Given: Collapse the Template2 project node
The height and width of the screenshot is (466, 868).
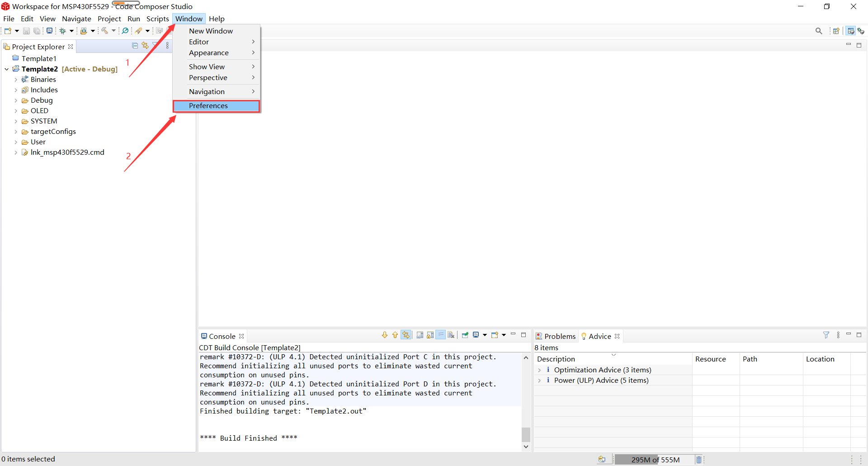Looking at the screenshot, I should point(7,69).
